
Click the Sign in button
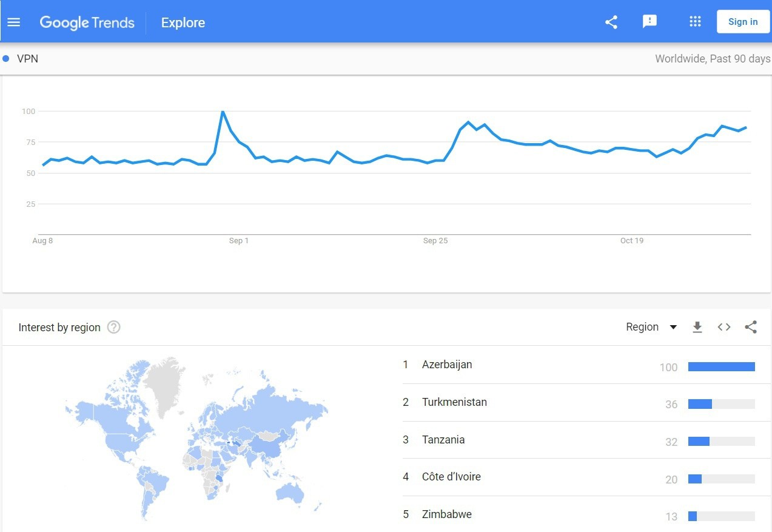click(x=743, y=22)
